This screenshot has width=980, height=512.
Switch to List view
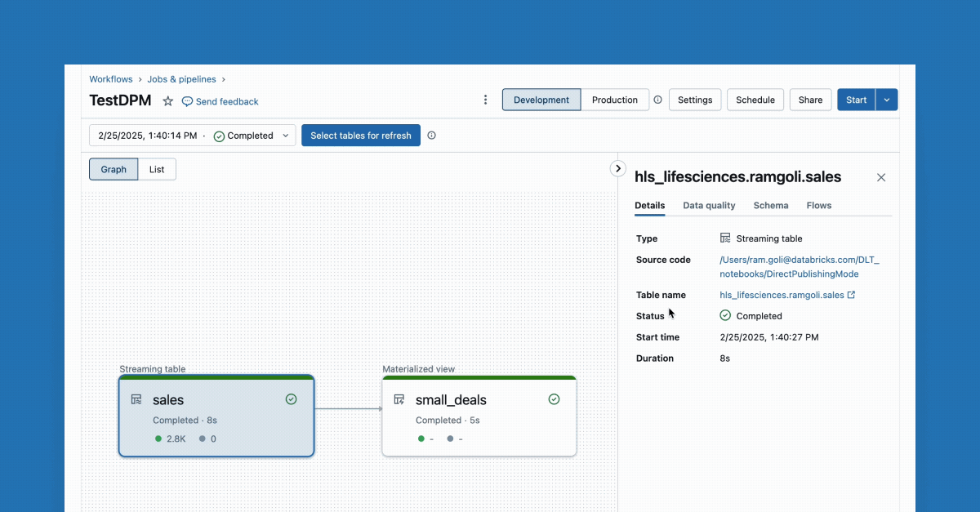click(x=157, y=169)
